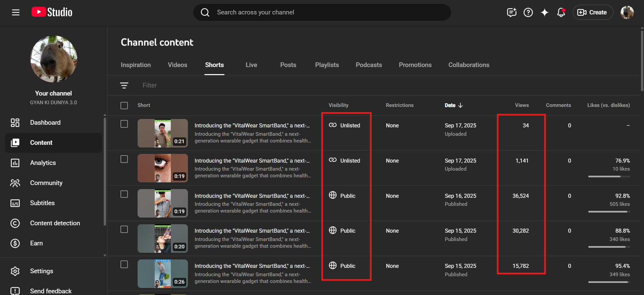Click the sparkle AI assistant icon
Screen dimensions: 644x295
pyautogui.click(x=544, y=12)
